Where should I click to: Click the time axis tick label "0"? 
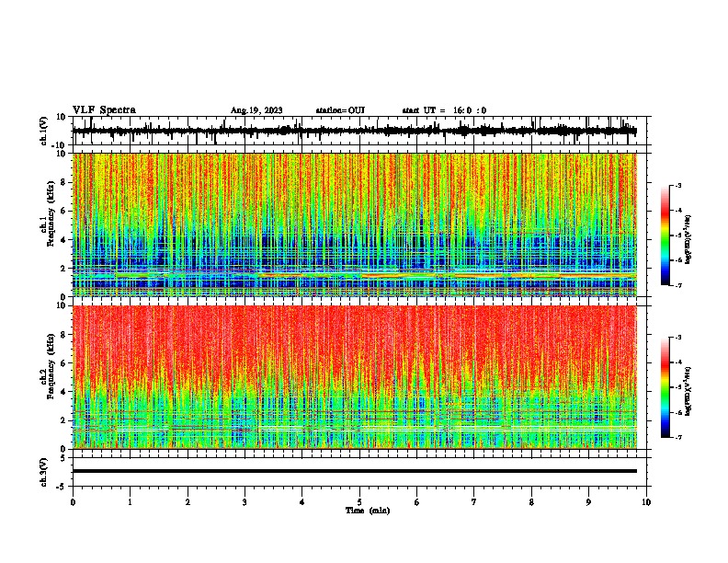pyautogui.click(x=73, y=502)
